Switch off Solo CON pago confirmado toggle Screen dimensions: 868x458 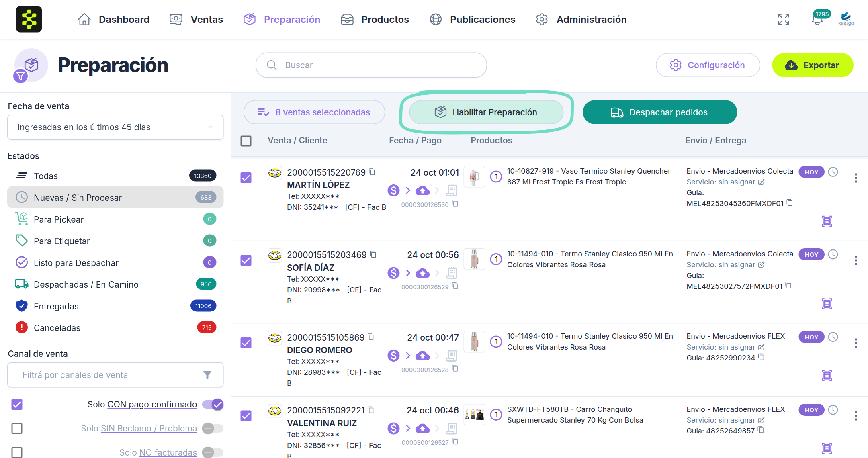[213, 404]
